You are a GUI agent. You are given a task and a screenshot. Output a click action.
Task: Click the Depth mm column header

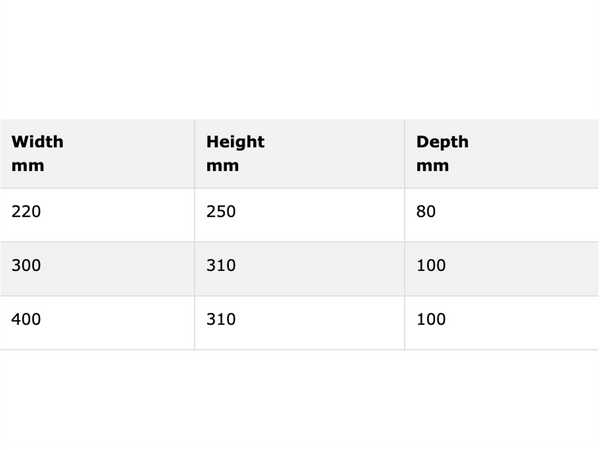point(502,153)
